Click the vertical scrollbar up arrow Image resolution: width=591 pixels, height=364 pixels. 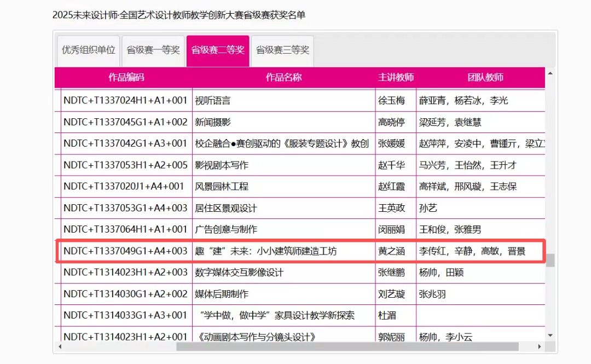(551, 73)
